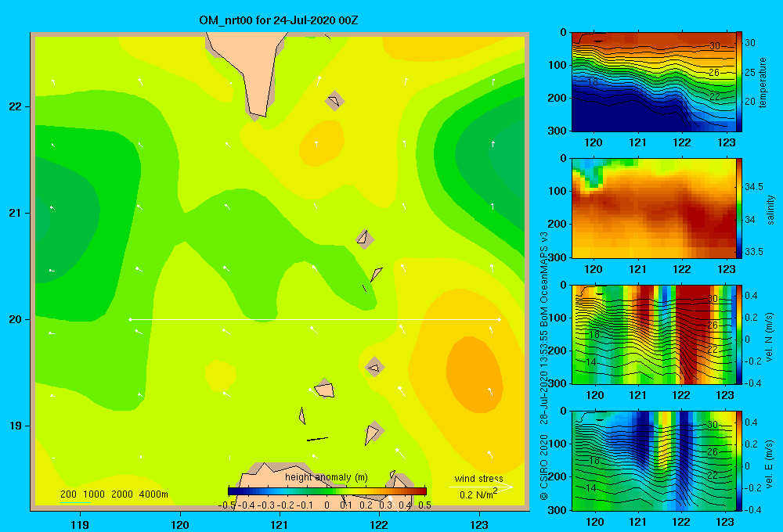Click the white transect line at latitude 20
Screen dimensions: 783x532
(x=315, y=319)
